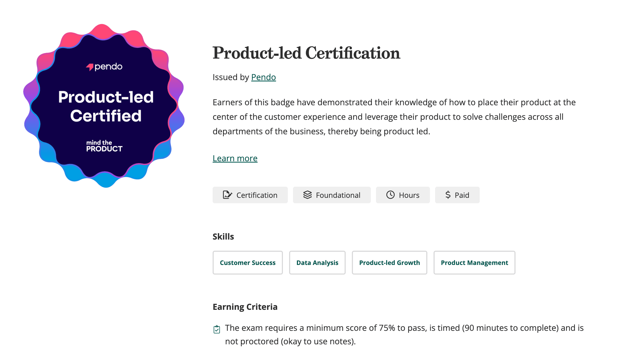Image resolution: width=627 pixels, height=364 pixels.
Task: Open the Product Management skill
Action: coord(474,263)
